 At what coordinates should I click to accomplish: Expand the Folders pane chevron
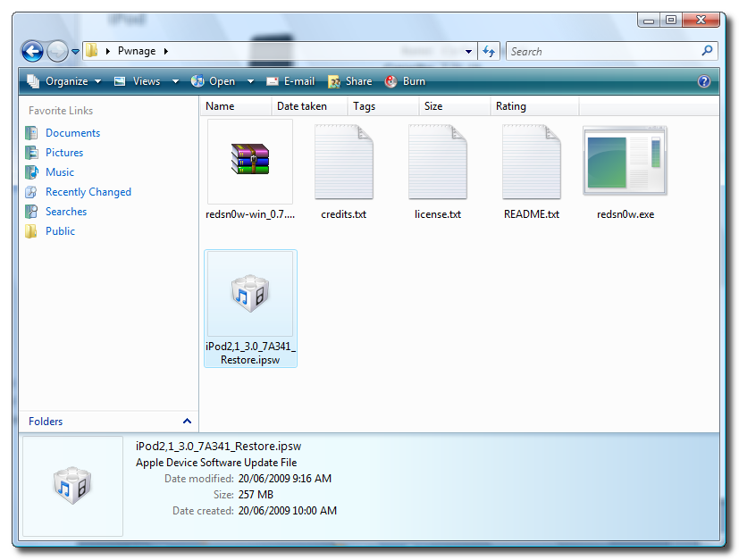point(187,422)
